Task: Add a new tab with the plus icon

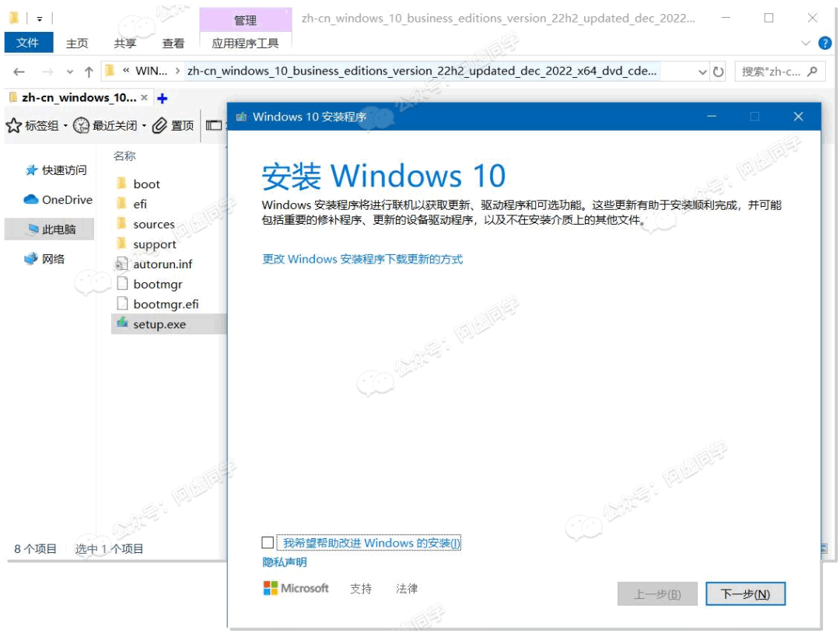Action: coord(163,98)
